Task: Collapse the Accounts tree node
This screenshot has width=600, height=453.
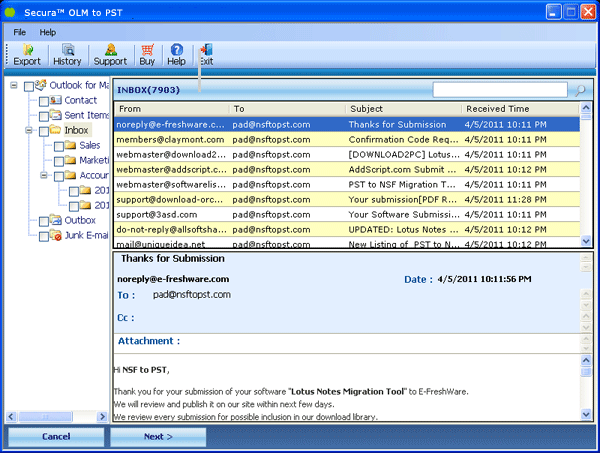Action: (44, 175)
